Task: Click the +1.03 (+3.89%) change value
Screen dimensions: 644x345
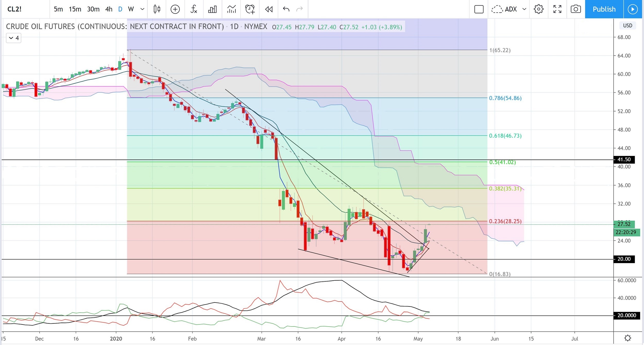Action: (382, 27)
